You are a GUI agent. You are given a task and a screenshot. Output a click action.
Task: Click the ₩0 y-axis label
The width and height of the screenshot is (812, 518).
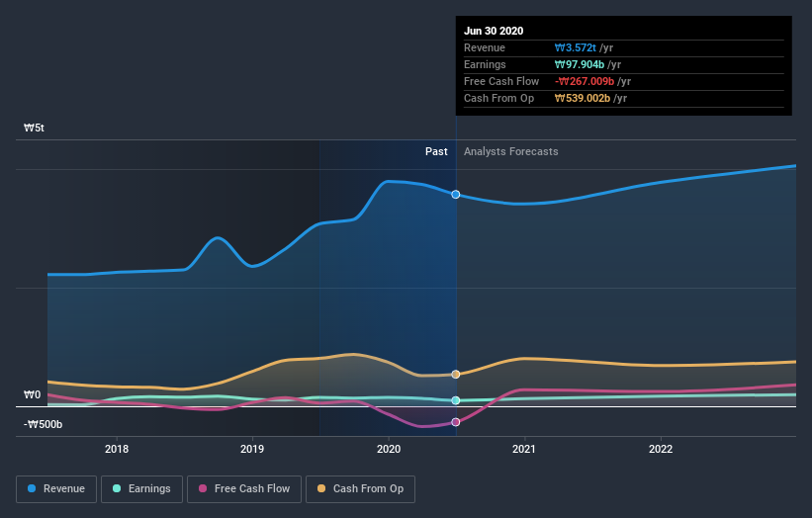(32, 394)
